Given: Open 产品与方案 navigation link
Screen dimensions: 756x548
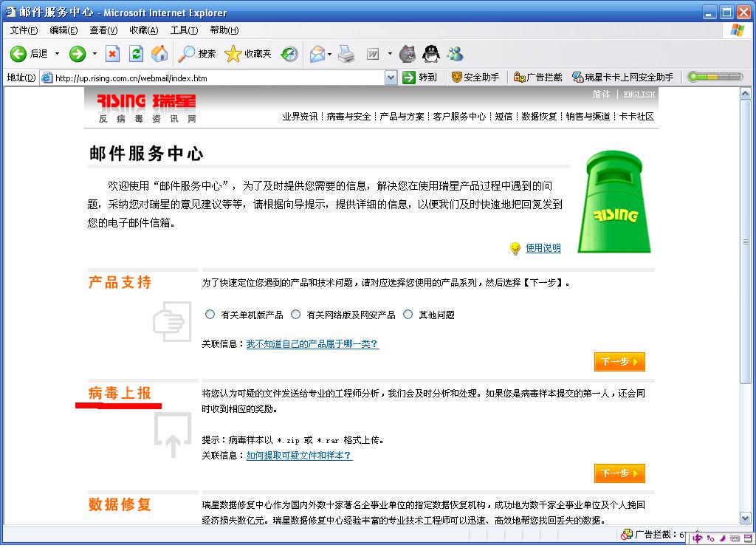Looking at the screenshot, I should pyautogui.click(x=402, y=116).
